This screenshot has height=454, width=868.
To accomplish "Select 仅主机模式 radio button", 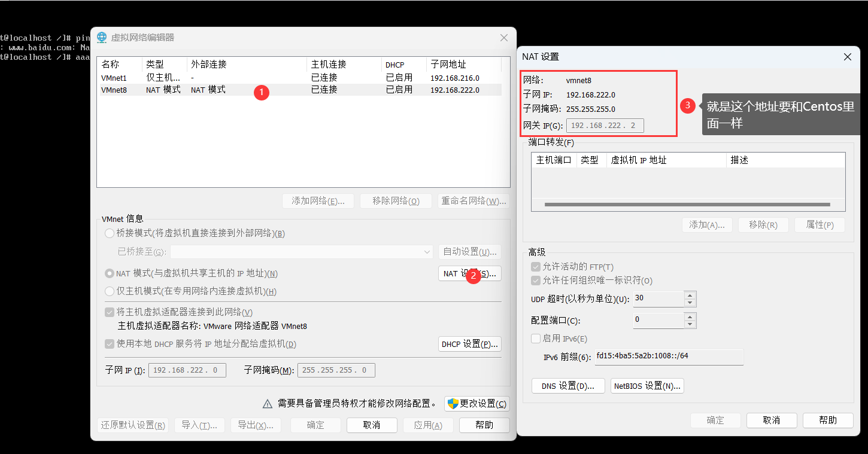I will pos(110,291).
